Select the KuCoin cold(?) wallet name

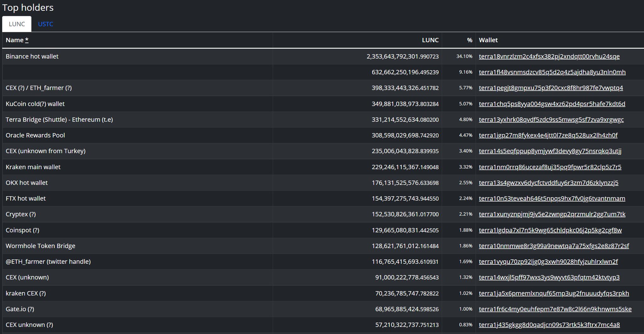click(35, 104)
